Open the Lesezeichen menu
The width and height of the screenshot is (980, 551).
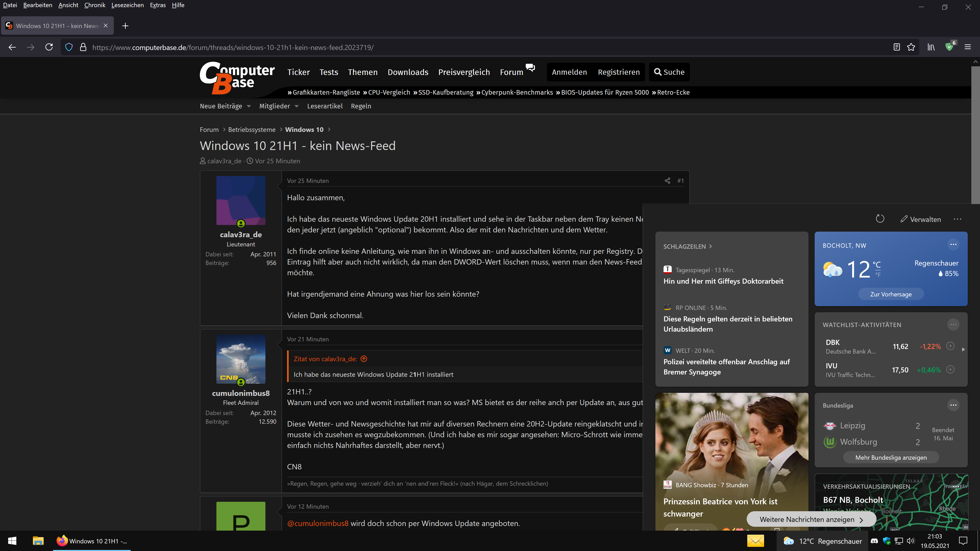pos(127,5)
